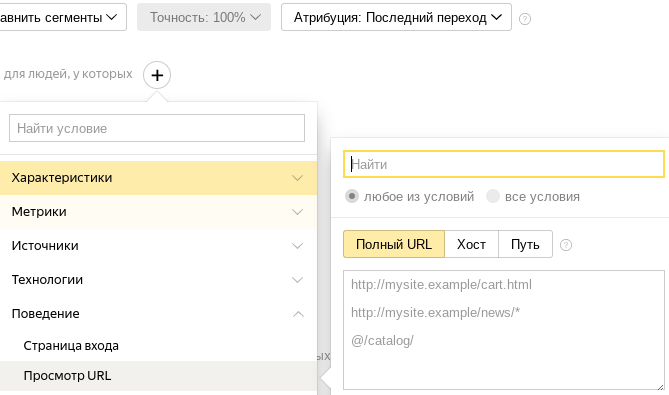Switch to Путь tab

525,244
